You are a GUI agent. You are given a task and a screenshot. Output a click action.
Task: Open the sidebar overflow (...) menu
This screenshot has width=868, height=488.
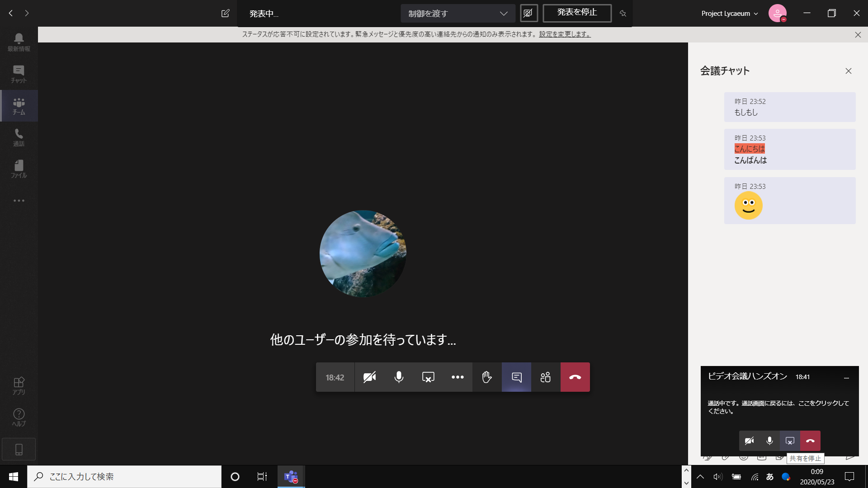coord(19,200)
